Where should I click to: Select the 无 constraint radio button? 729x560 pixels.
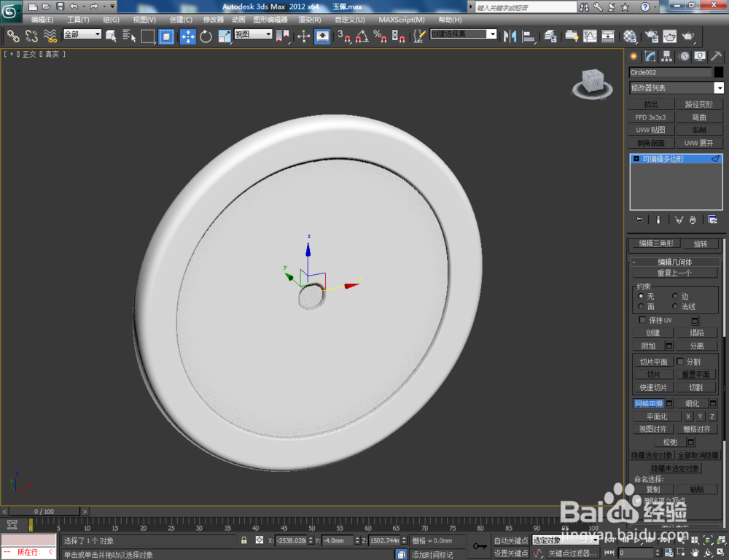[641, 296]
